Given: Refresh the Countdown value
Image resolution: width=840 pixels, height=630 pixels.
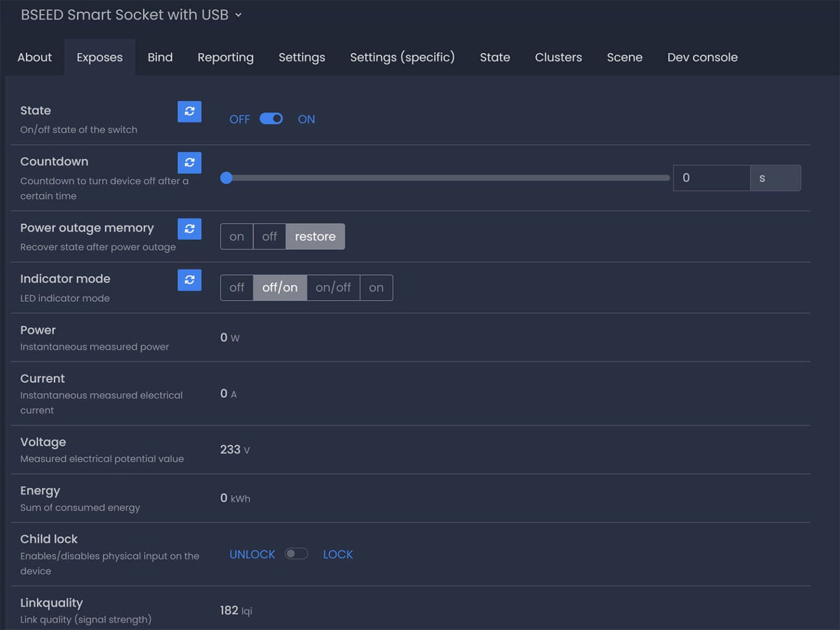Looking at the screenshot, I should 189,162.
